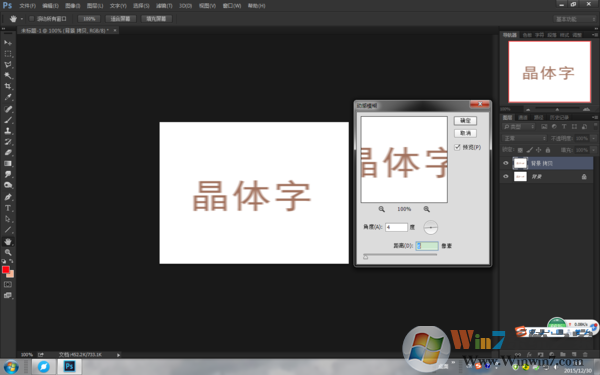Click the blur distance slider

pos(400,255)
